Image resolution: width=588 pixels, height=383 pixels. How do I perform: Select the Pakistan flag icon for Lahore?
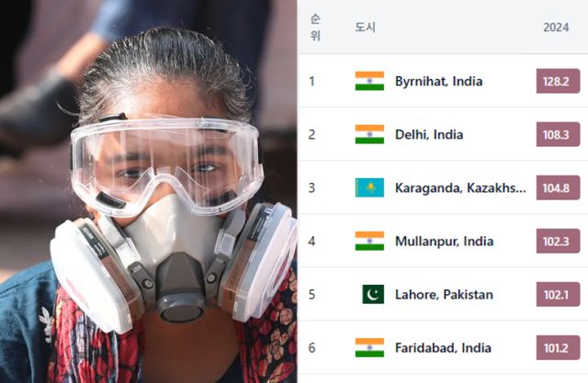(x=373, y=294)
